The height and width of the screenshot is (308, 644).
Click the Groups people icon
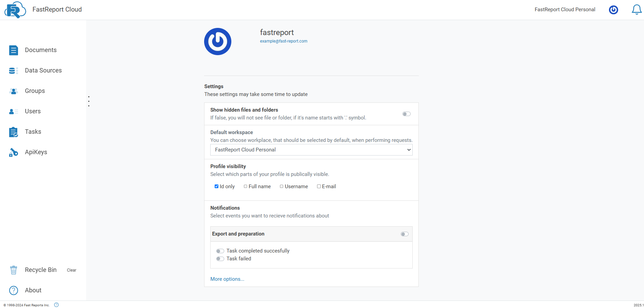[14, 91]
